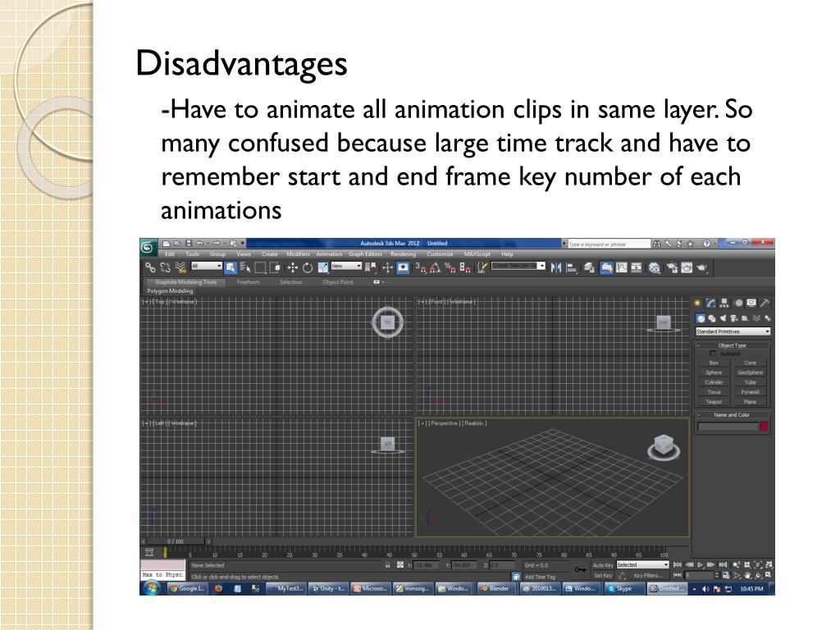Collapse the Object Type rollout
Image resolution: width=840 pixels, height=630 pixels.
pyautogui.click(x=733, y=345)
